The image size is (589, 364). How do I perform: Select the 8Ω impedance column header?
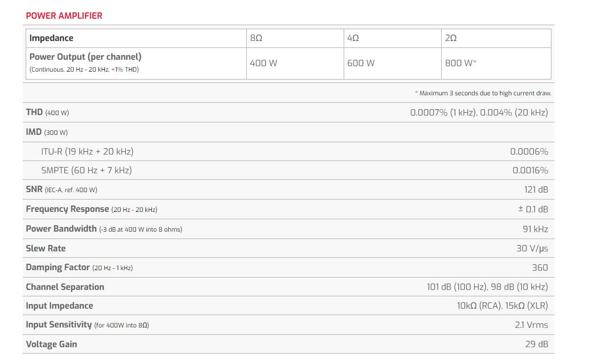256,38
